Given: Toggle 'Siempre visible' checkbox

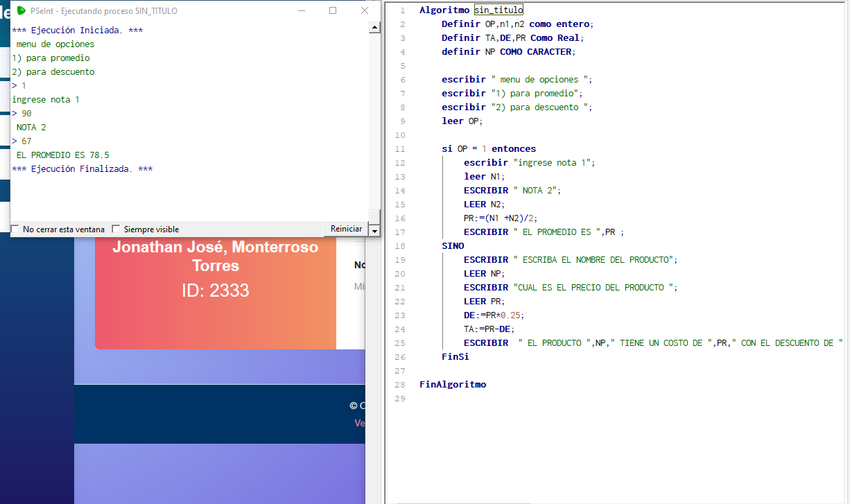Looking at the screenshot, I should click(x=116, y=229).
